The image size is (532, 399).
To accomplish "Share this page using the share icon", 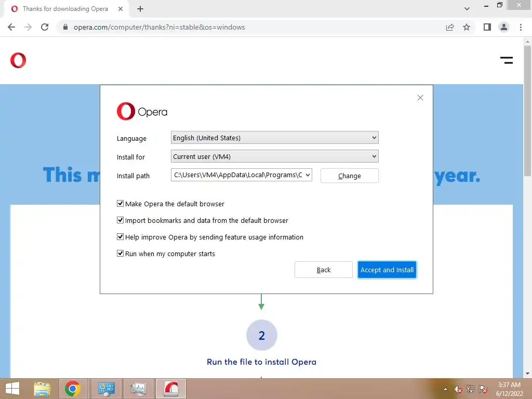I will point(450,27).
